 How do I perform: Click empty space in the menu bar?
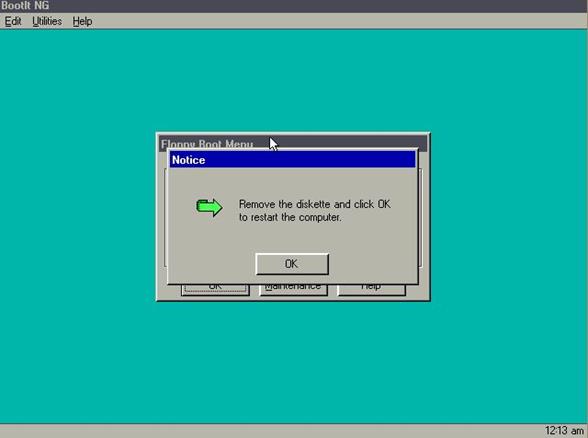338,21
